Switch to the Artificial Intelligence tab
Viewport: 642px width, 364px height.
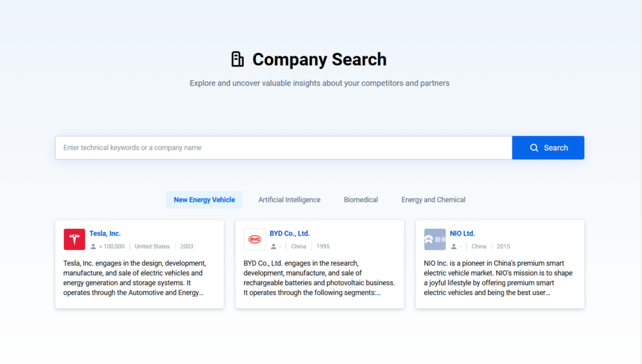click(289, 200)
